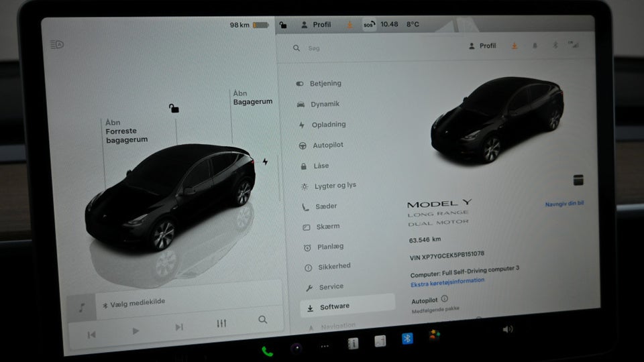
Task: Open the Opladning menu
Action: click(x=323, y=125)
